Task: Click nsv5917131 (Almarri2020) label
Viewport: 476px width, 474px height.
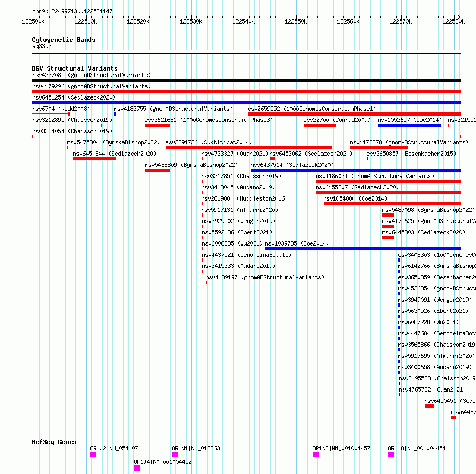Action: coord(240,210)
